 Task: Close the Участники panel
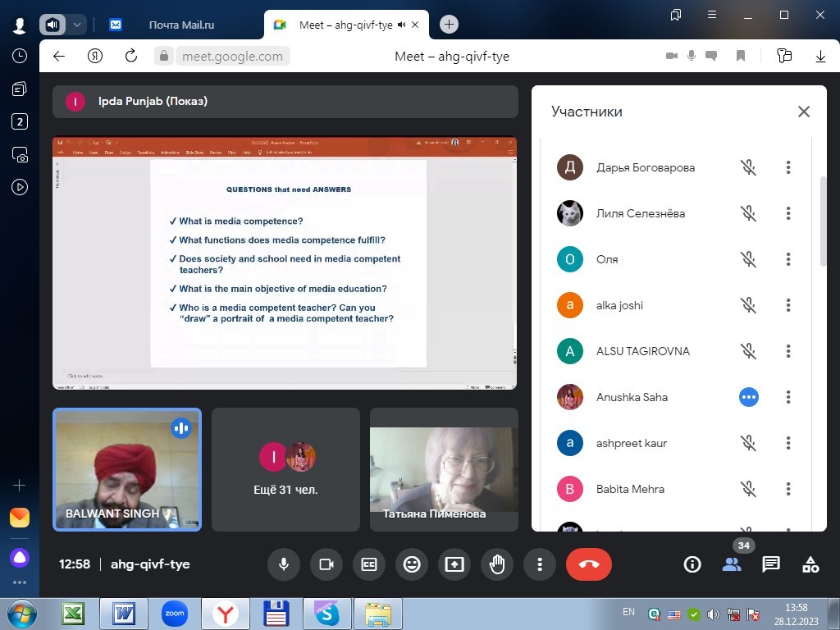point(804,112)
